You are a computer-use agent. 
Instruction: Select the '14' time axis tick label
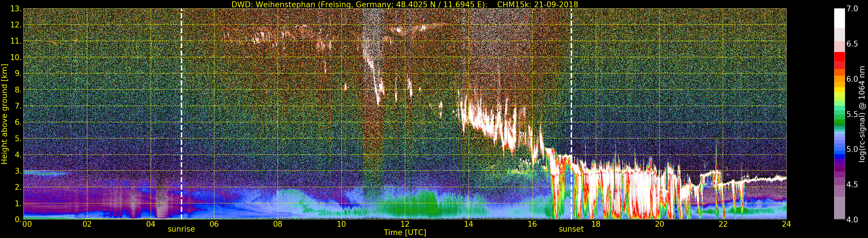point(468,224)
